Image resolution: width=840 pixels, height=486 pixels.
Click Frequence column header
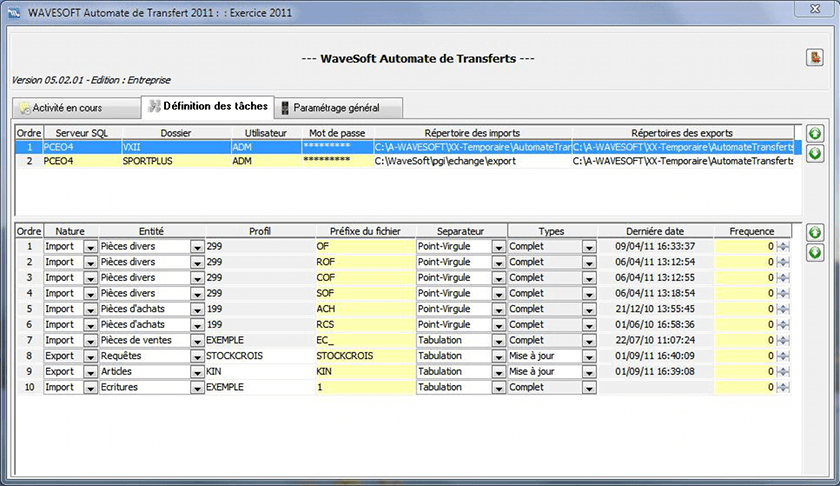(x=752, y=231)
